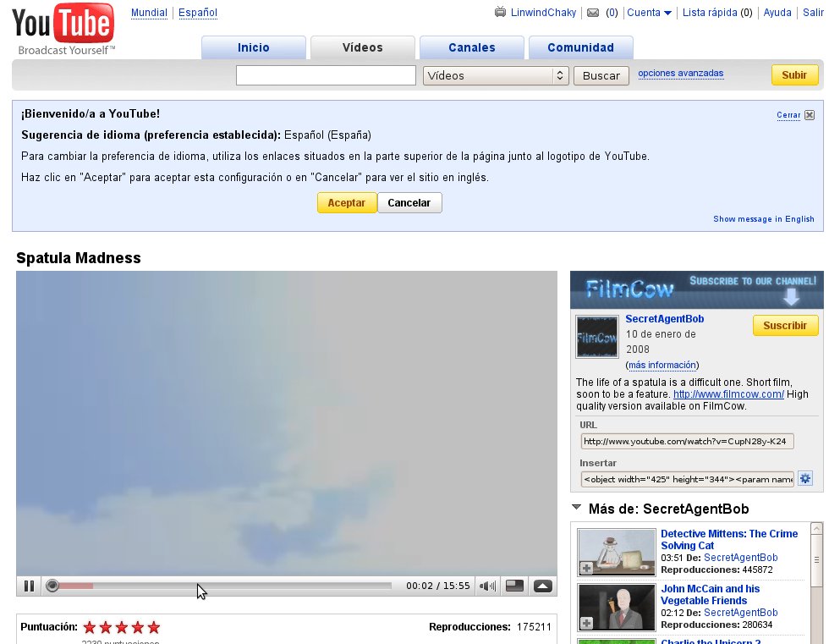Click the search text input field
This screenshot has height=644, width=840.
click(x=326, y=75)
